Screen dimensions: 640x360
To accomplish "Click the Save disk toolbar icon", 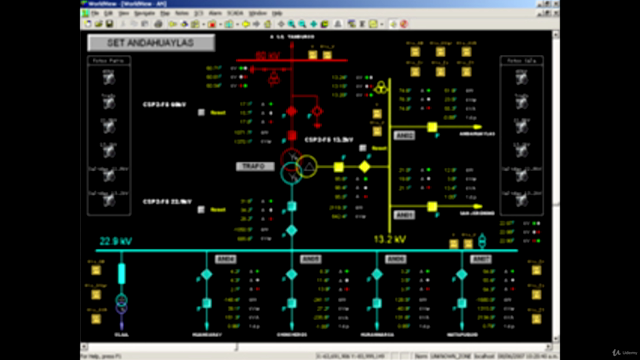I will coord(109,24).
